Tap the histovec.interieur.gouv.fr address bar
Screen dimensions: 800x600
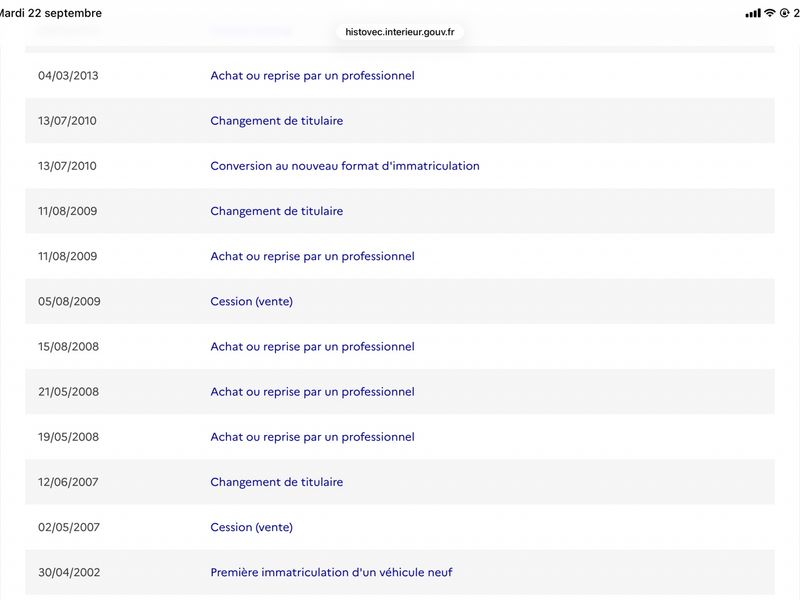(x=399, y=32)
